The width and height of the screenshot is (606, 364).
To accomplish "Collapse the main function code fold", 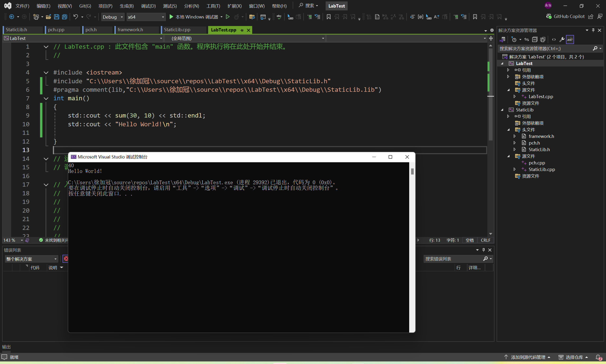I will 46,98.
